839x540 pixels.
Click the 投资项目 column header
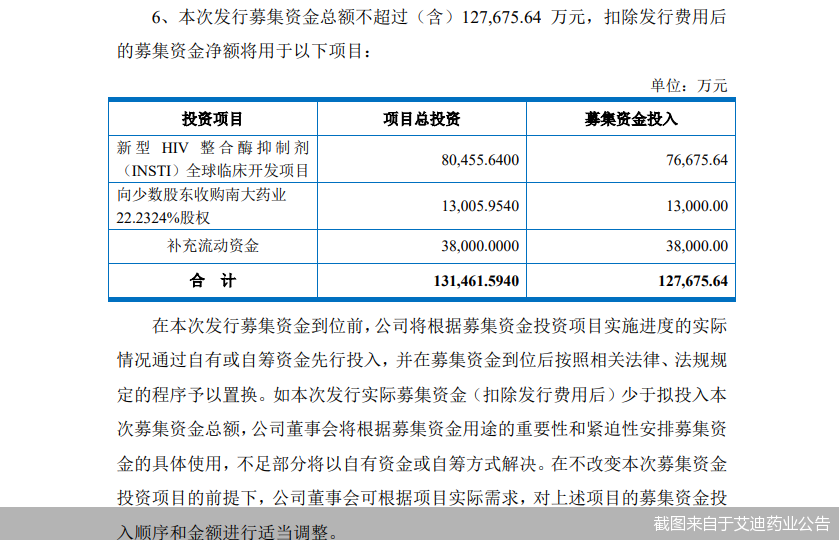(x=212, y=119)
